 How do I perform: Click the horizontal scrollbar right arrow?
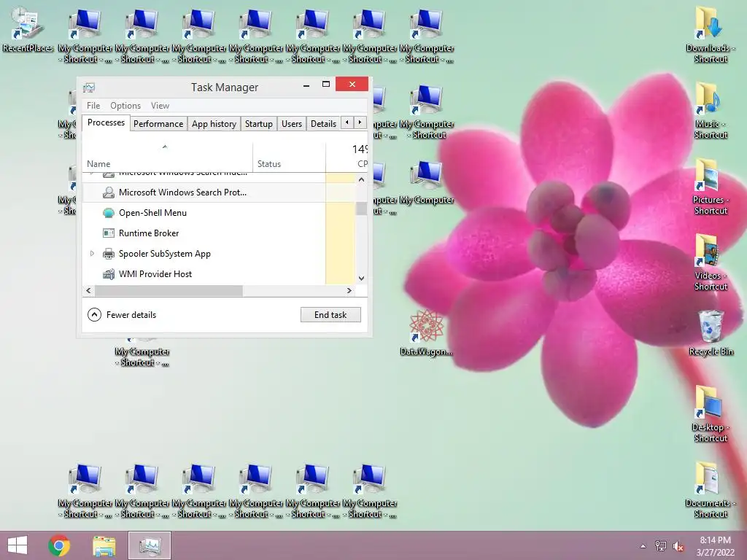[349, 290]
